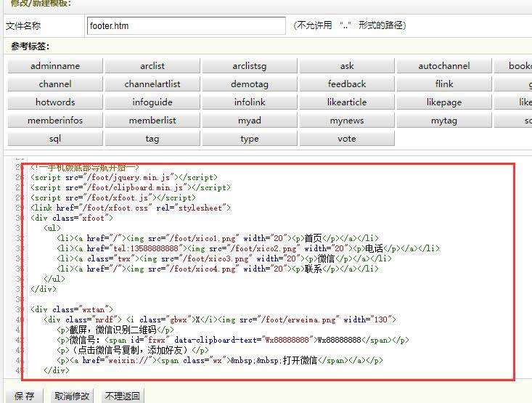The image size is (532, 403).
Task: Insert the likearticle tag
Action: (x=347, y=102)
